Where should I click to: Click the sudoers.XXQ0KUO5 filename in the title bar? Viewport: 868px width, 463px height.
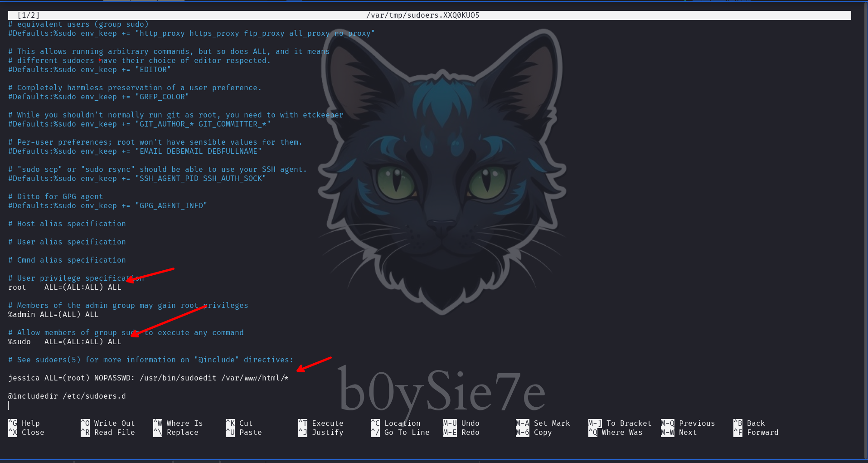[x=422, y=15]
